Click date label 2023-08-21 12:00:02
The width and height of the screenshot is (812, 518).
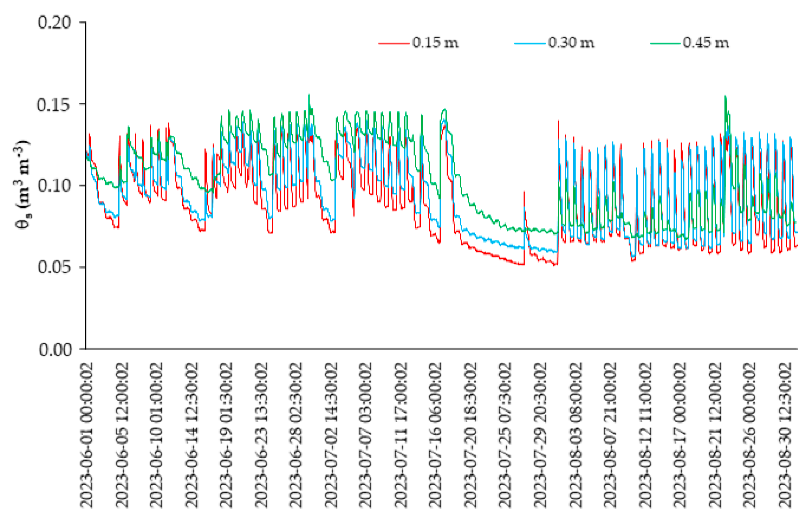[715, 435]
